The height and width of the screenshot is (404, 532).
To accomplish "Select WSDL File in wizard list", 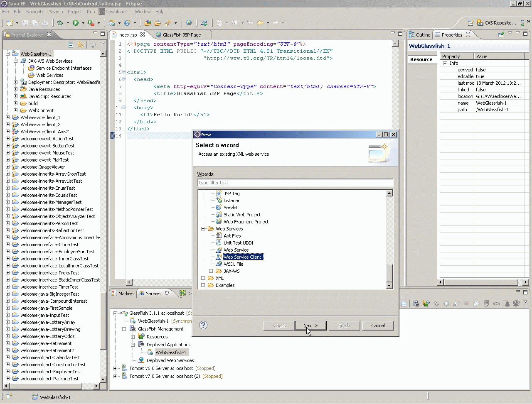I will pos(233,264).
